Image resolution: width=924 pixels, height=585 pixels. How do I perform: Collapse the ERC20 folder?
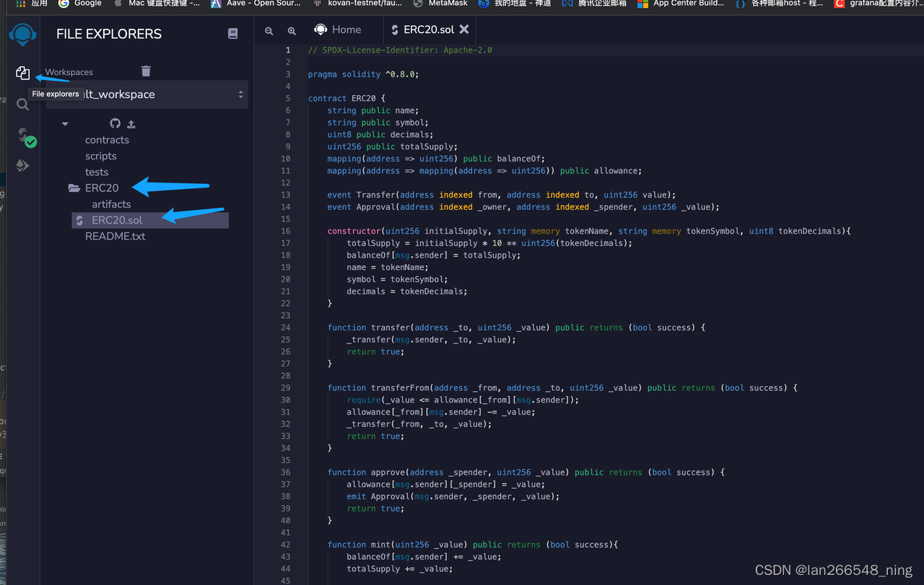click(x=102, y=188)
